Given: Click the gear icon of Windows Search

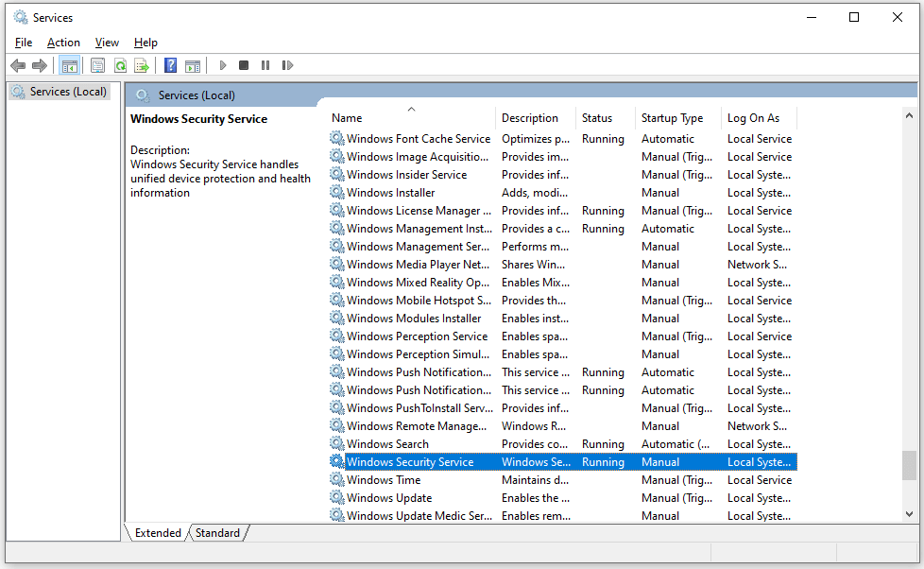Looking at the screenshot, I should click(337, 444).
